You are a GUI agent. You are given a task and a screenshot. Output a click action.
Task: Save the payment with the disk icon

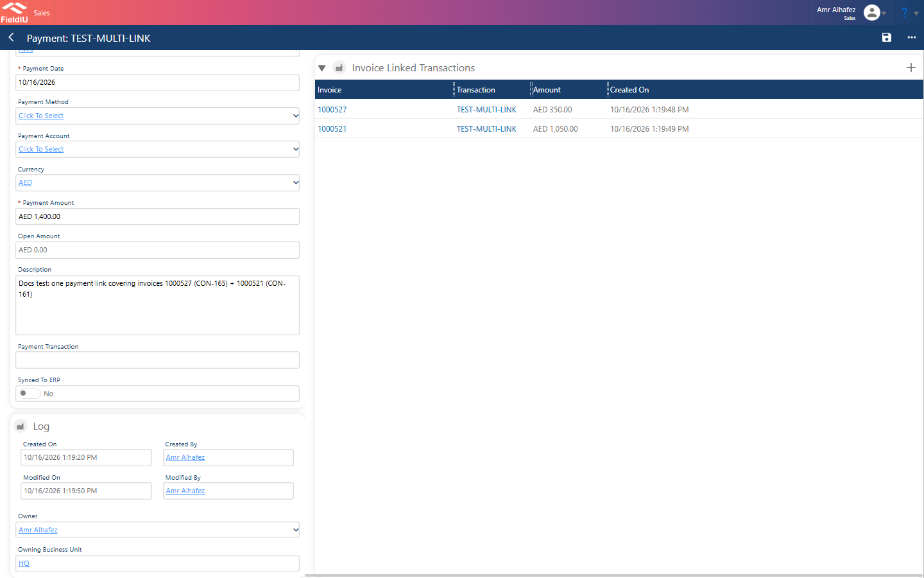[887, 38]
